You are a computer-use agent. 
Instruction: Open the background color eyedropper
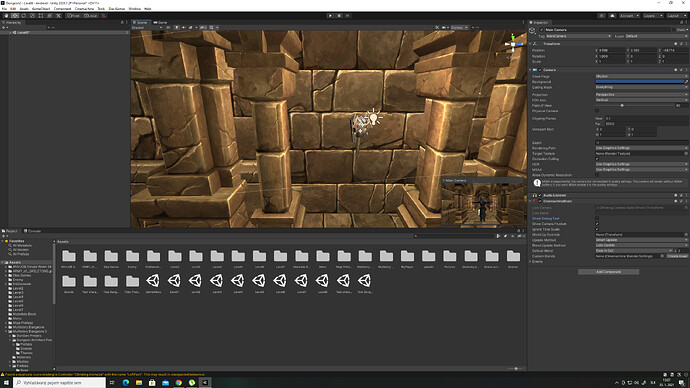click(x=686, y=81)
